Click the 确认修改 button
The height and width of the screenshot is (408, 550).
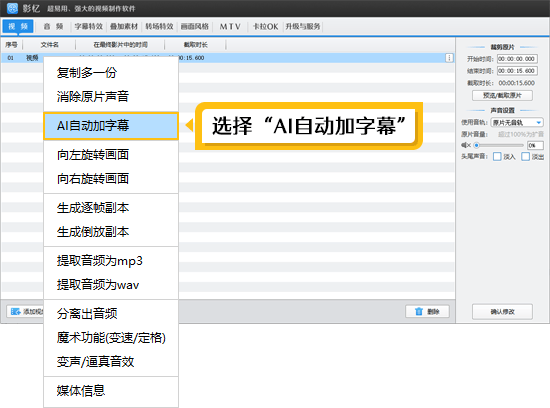502,312
